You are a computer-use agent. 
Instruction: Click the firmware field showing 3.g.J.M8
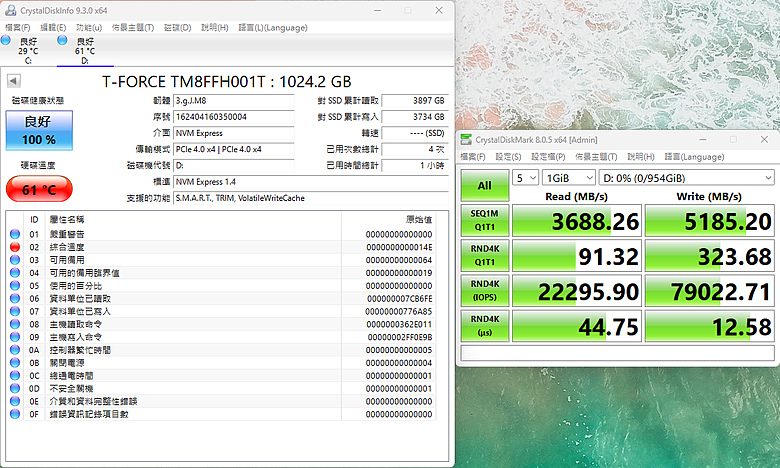(x=233, y=101)
